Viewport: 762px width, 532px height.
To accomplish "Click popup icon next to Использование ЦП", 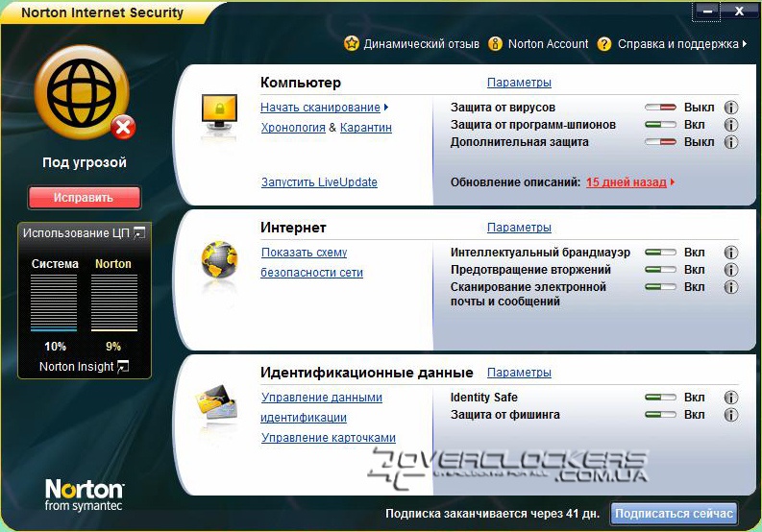I will click(x=139, y=233).
